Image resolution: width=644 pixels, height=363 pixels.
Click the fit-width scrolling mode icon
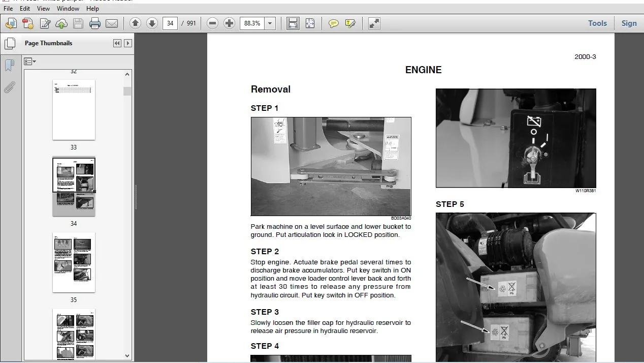click(293, 23)
